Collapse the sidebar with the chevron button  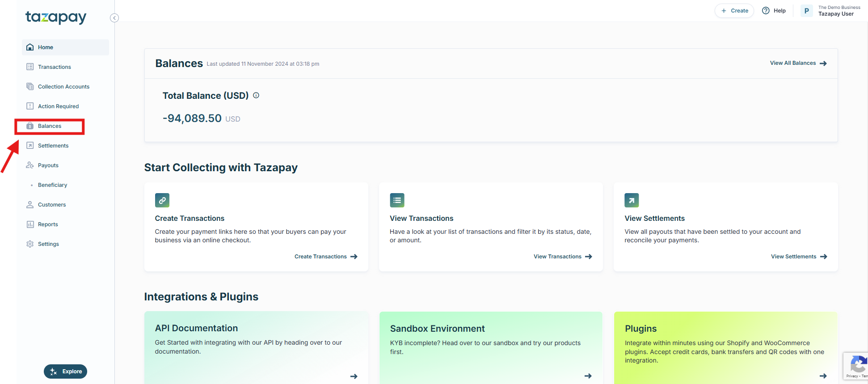pos(114,18)
